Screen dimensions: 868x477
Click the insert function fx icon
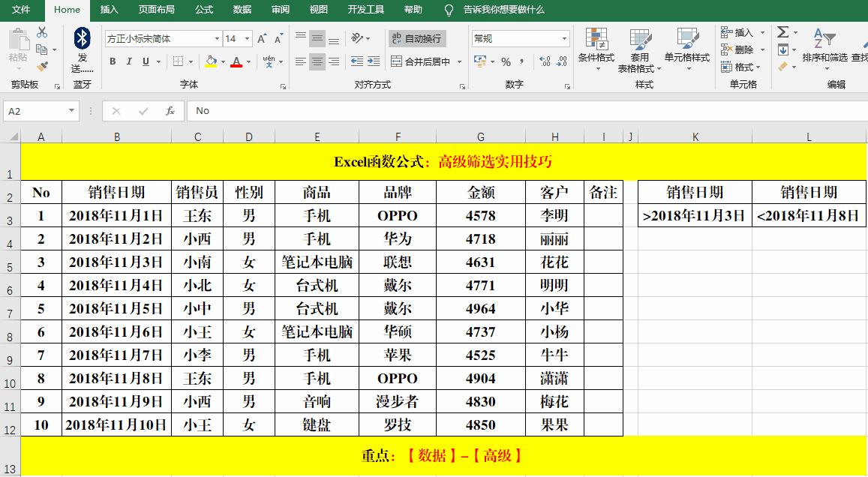[x=170, y=111]
